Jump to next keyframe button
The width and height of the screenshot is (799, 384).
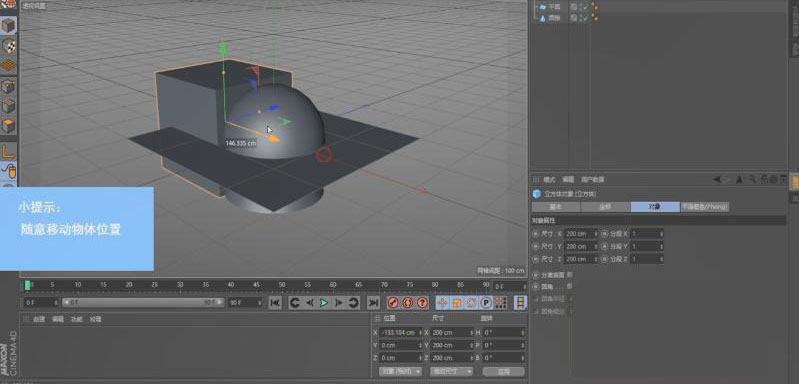point(353,303)
